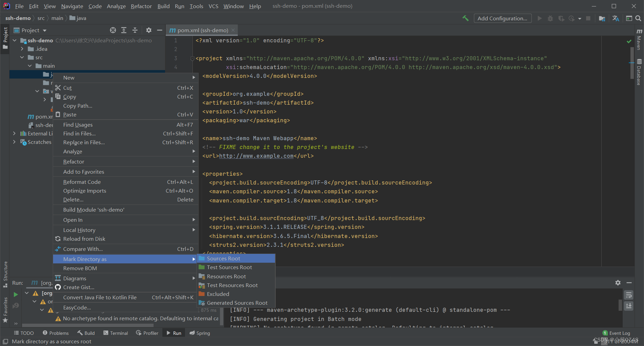644x346 pixels.
Task: Click the Project tool window side tab
Action: pyautogui.click(x=5, y=38)
